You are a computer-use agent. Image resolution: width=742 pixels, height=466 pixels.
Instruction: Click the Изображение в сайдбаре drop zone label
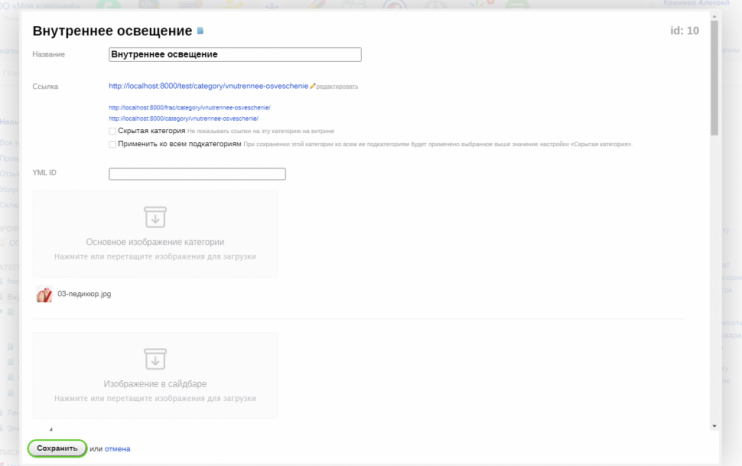[x=155, y=383]
